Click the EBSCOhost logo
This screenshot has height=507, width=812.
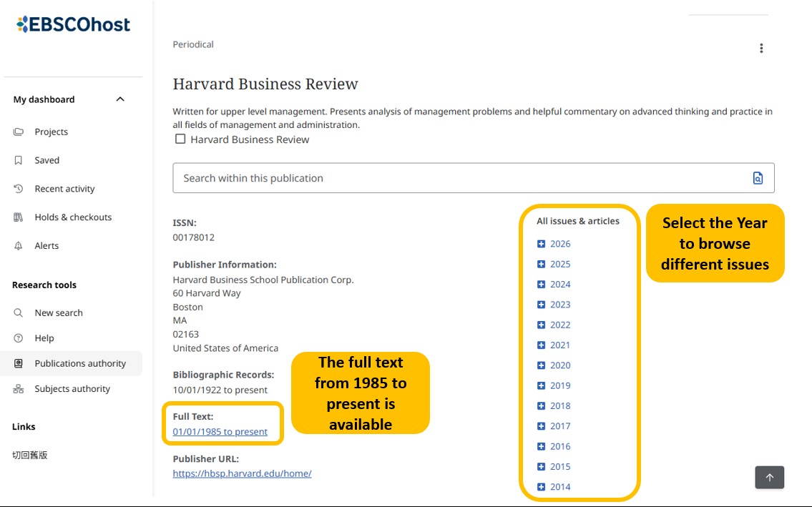point(73,25)
